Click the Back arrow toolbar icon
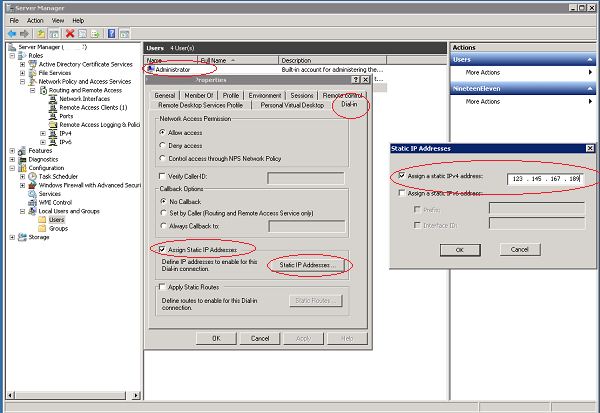 point(10,33)
